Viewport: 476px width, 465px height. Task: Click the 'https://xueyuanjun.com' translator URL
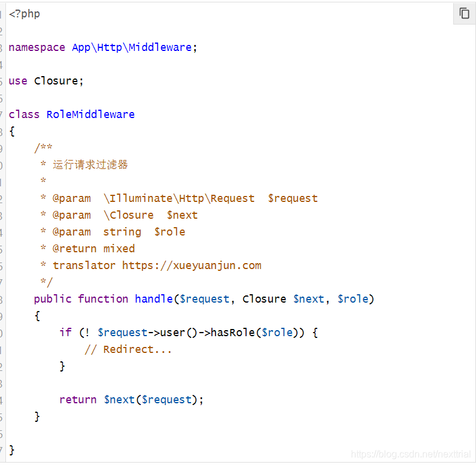[x=192, y=266]
